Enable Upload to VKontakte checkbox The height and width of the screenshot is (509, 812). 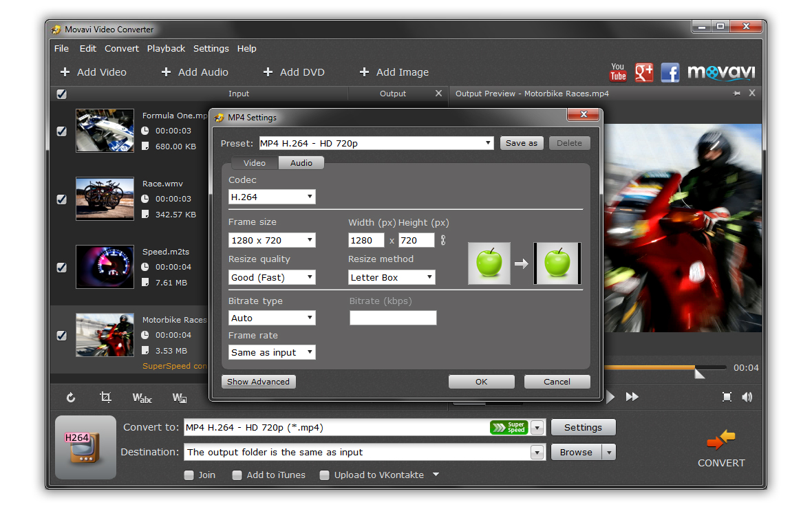[x=325, y=475]
